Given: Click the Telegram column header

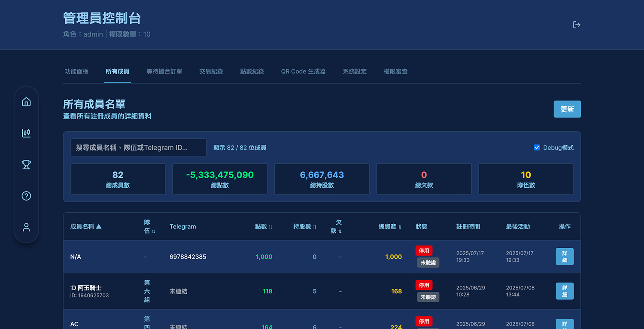Looking at the screenshot, I should [x=182, y=226].
